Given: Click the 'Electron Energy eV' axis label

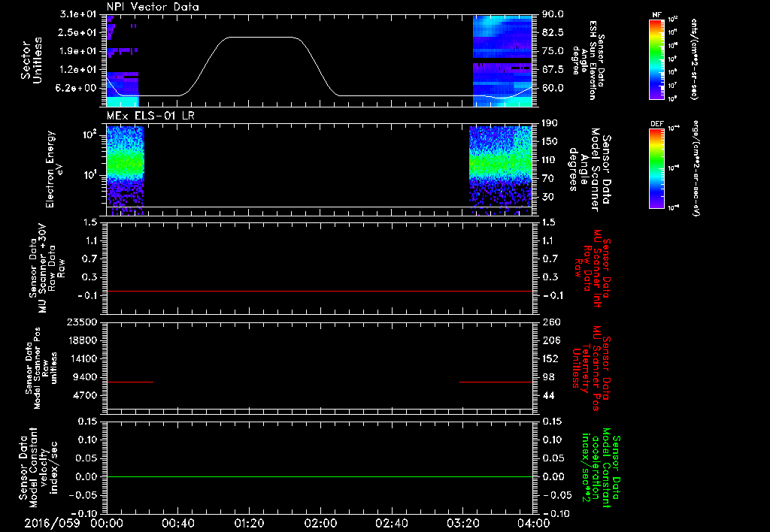Looking at the screenshot, I should click(x=54, y=169).
